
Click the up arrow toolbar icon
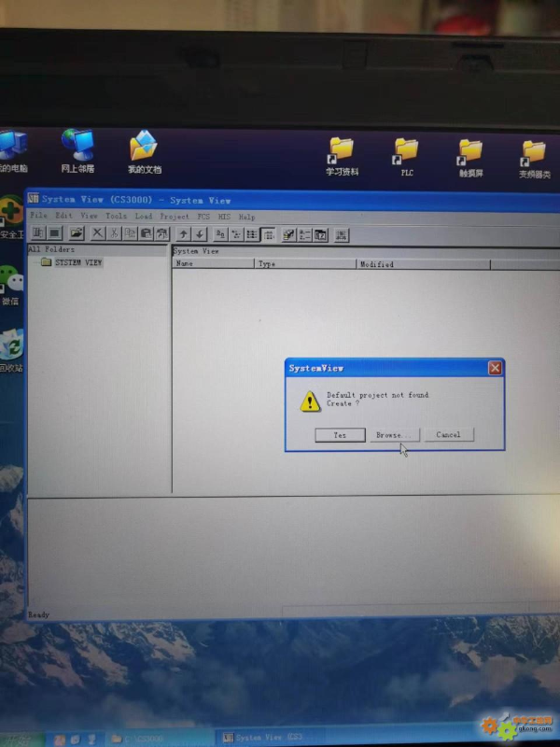tap(184, 233)
